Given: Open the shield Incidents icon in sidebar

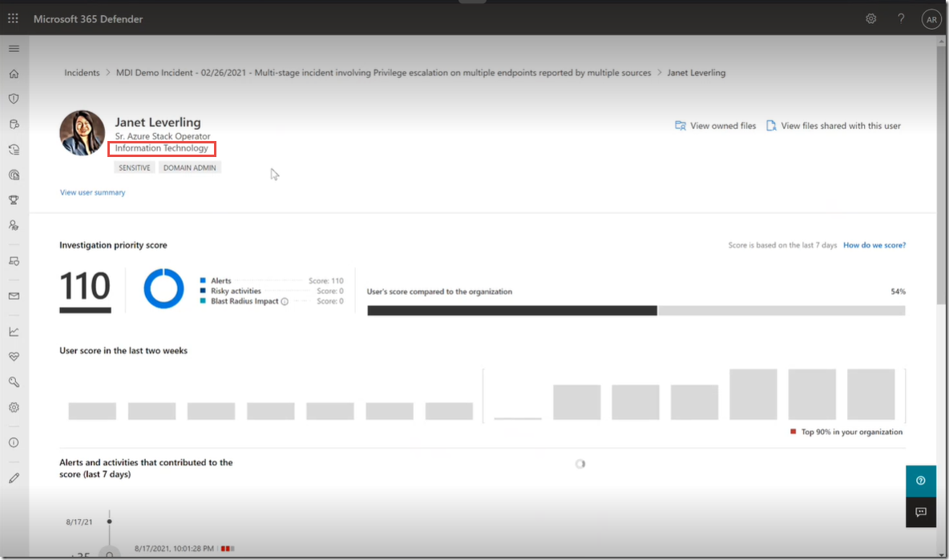Looking at the screenshot, I should click(x=14, y=99).
